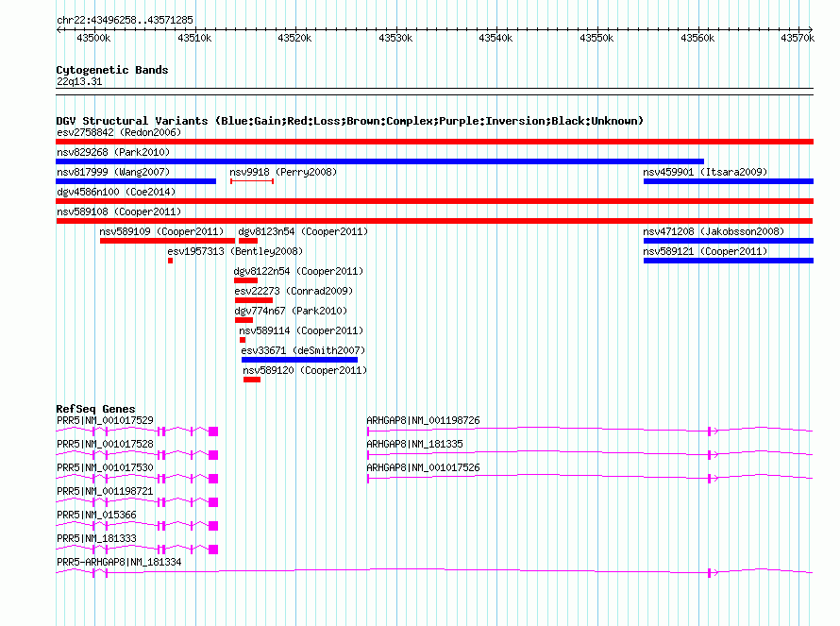This screenshot has width=840, height=626.
Task: Click the 43510k ruler tick label
Action: (x=194, y=38)
